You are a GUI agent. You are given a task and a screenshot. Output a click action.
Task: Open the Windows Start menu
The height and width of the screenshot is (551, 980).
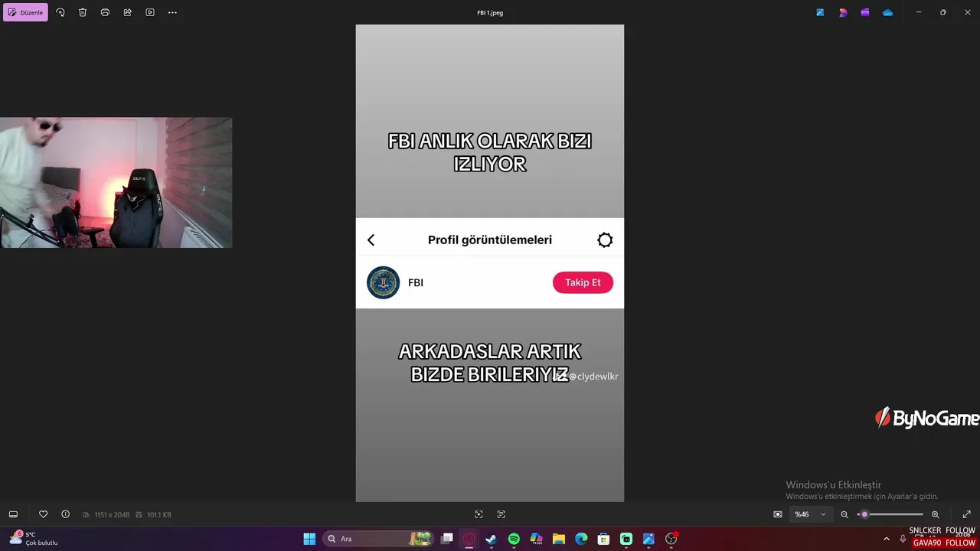point(309,539)
